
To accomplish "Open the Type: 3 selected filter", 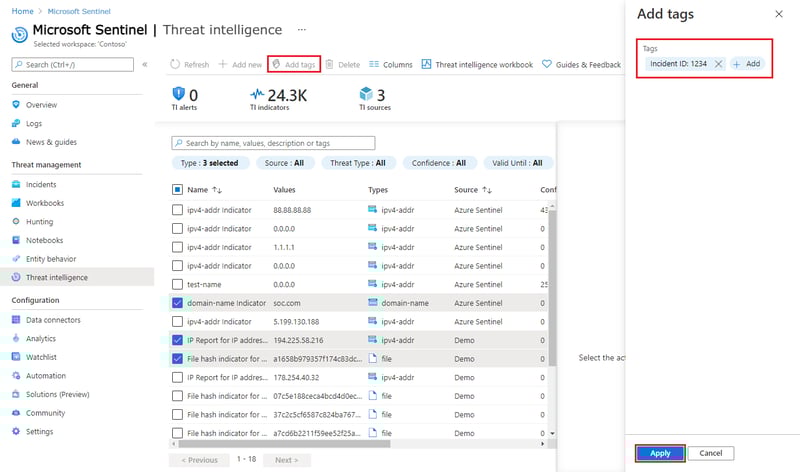I will point(210,163).
